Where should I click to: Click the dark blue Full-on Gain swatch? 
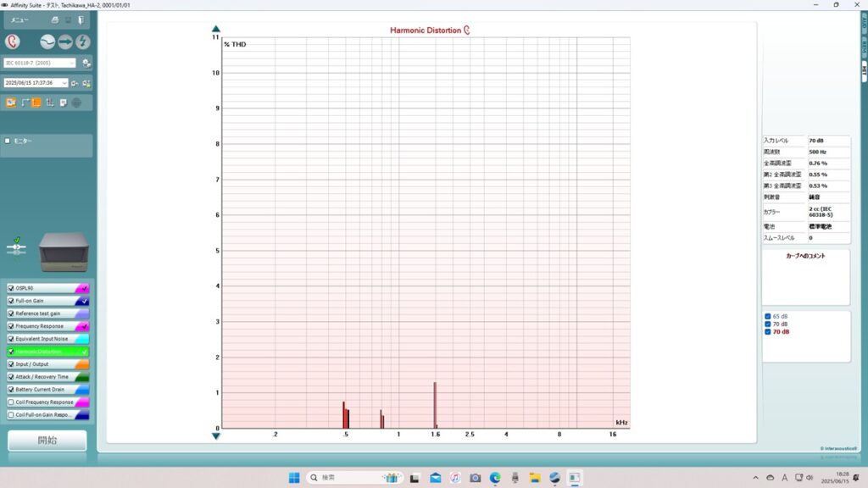tap(82, 301)
